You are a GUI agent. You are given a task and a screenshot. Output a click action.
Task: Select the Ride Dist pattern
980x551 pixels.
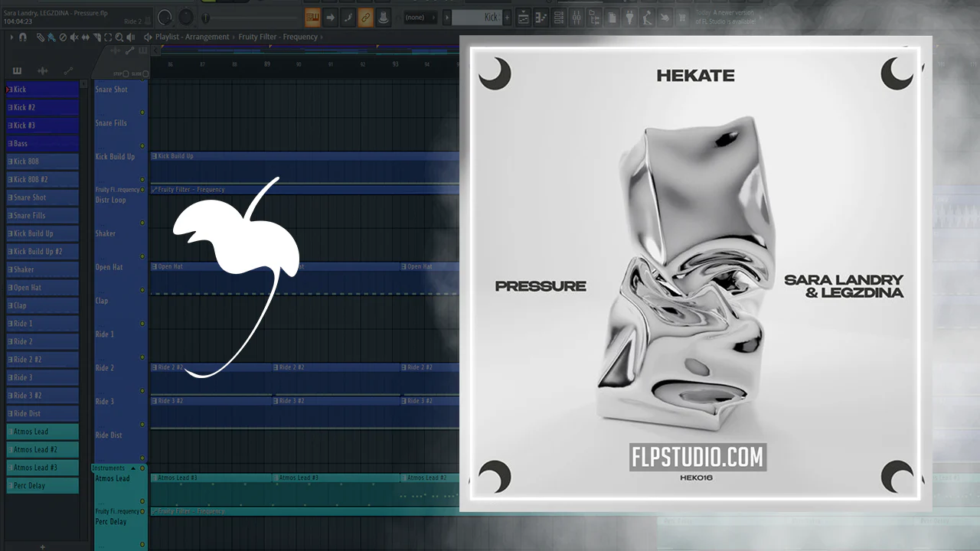click(42, 413)
